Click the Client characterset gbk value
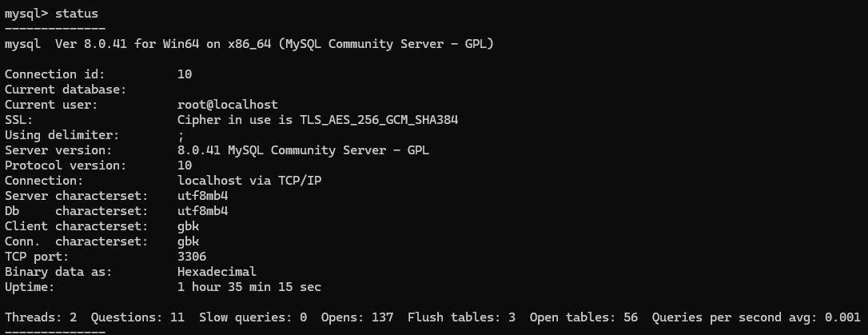 [188, 226]
